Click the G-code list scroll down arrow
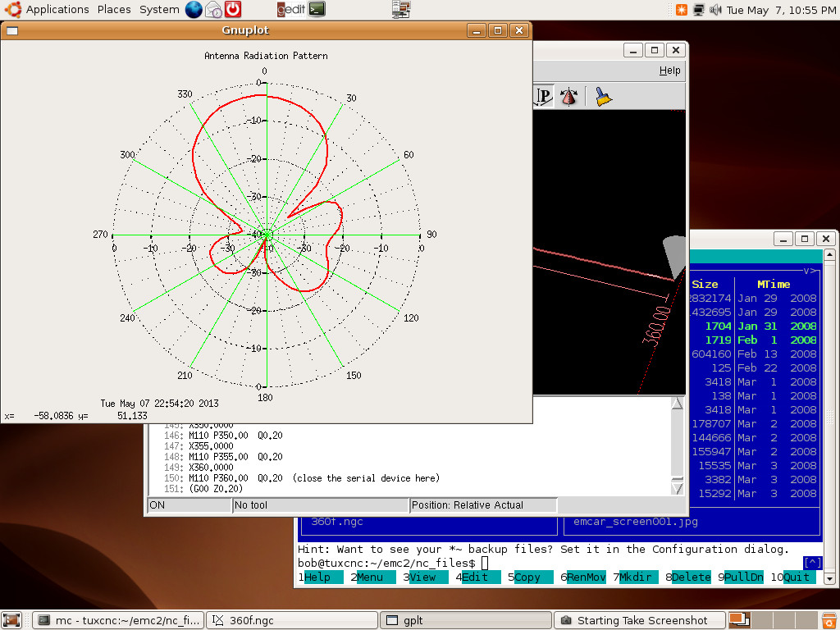840x630 pixels. [x=677, y=488]
